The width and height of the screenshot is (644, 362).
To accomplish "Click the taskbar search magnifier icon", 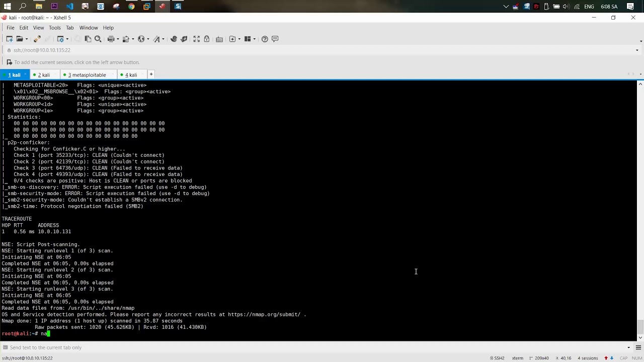I will click(23, 6).
